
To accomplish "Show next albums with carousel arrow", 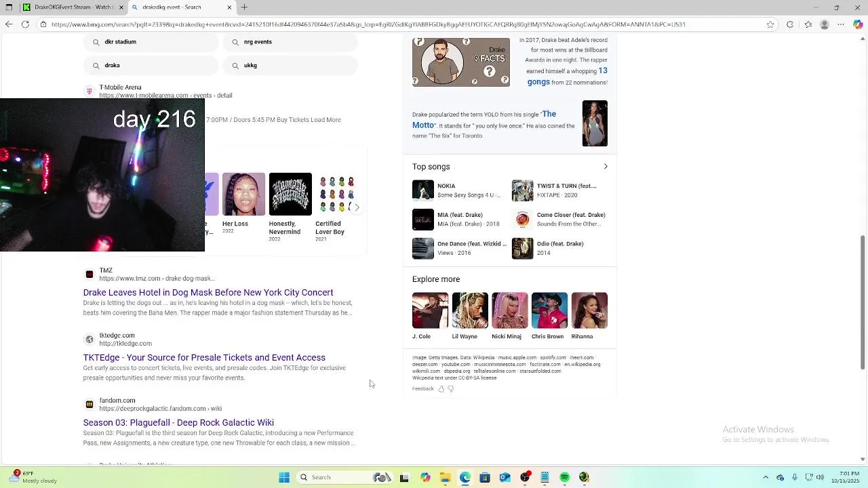I will click(357, 207).
